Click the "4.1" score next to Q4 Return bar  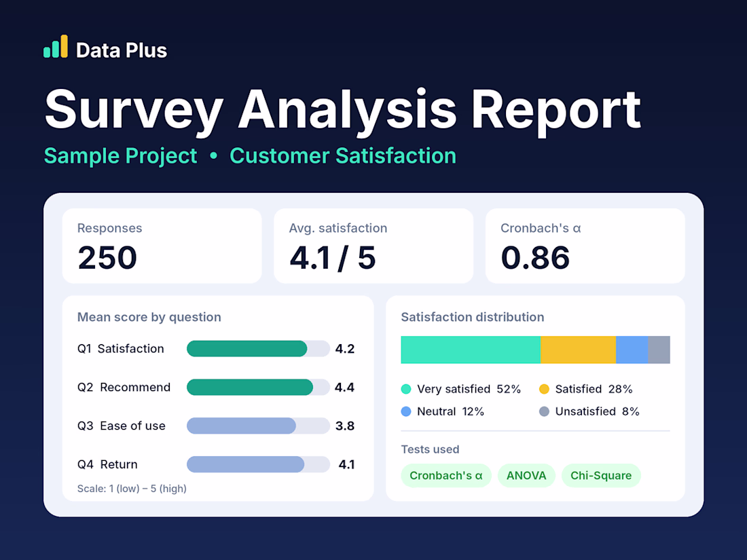(347, 464)
